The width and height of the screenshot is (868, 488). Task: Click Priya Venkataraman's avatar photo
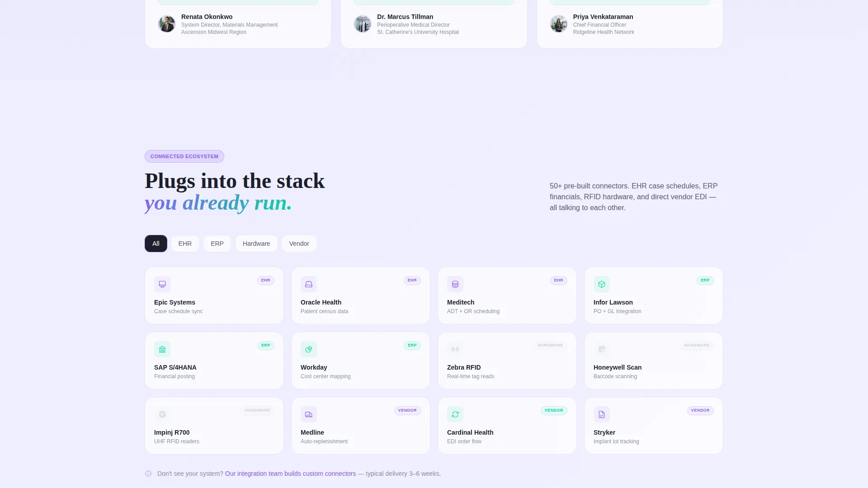[x=559, y=24]
